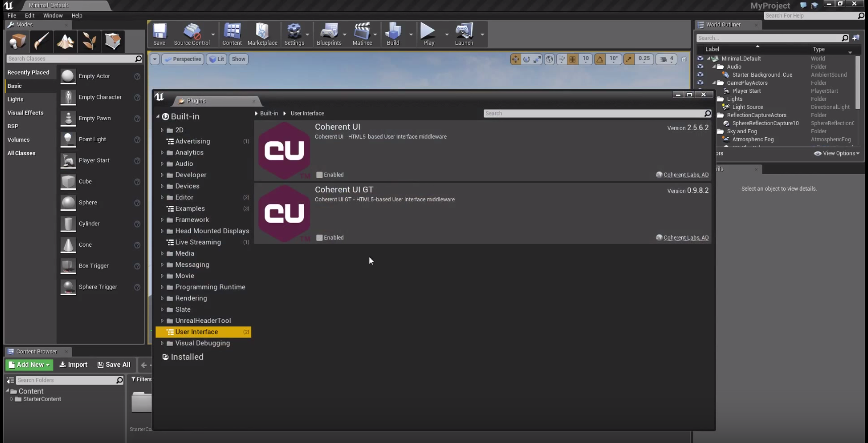Select the Foliage mode icon
Viewport: 868px width, 443px height.
point(89,41)
